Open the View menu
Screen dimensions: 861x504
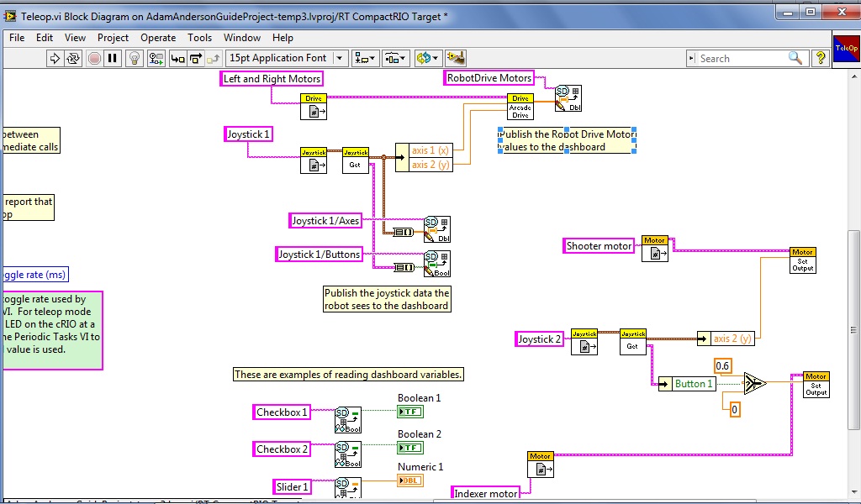tap(75, 38)
